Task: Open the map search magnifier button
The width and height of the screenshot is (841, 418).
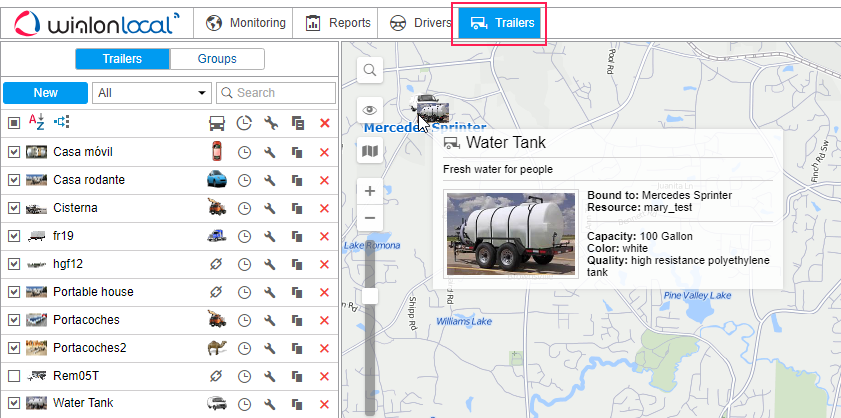Action: 370,70
